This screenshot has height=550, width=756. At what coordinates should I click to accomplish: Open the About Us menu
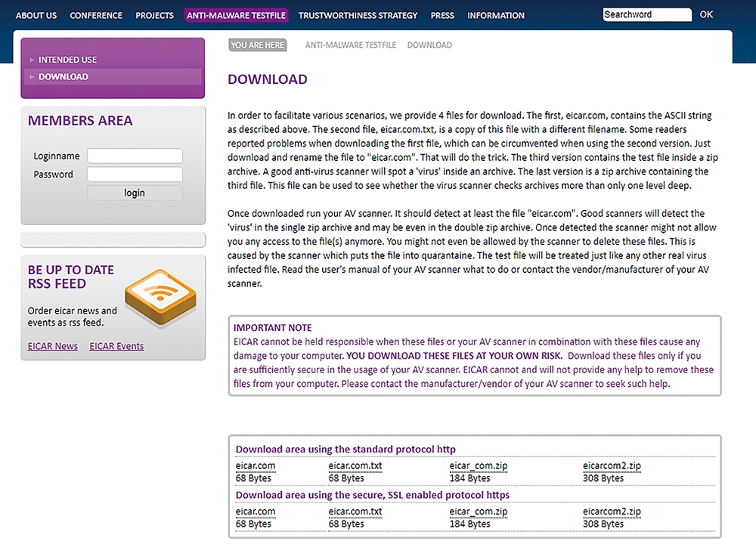tap(36, 15)
